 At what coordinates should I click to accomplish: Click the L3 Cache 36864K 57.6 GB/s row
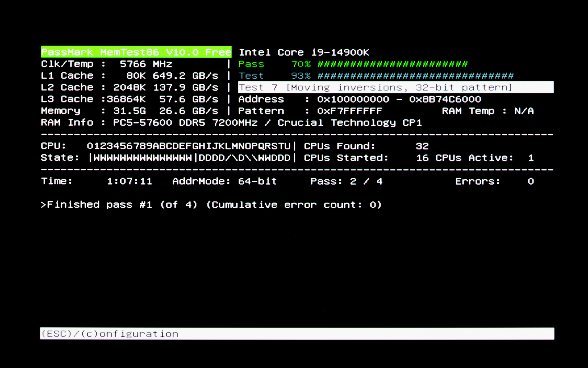(130, 99)
